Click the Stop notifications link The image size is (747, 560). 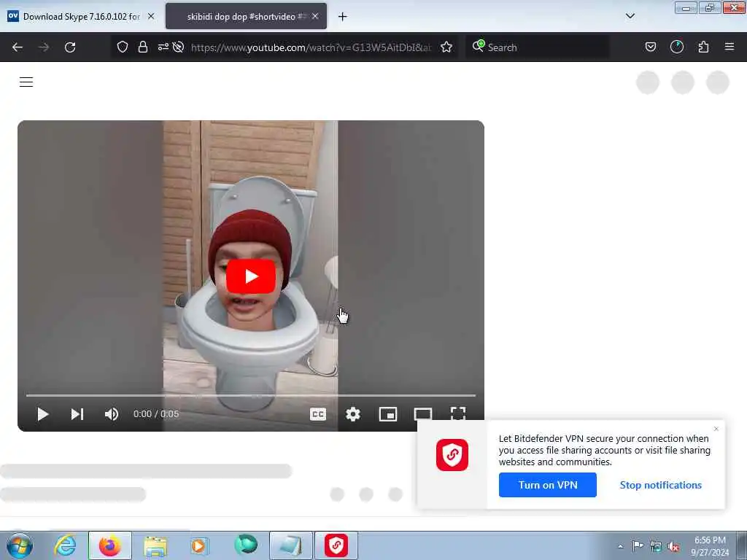point(660,485)
